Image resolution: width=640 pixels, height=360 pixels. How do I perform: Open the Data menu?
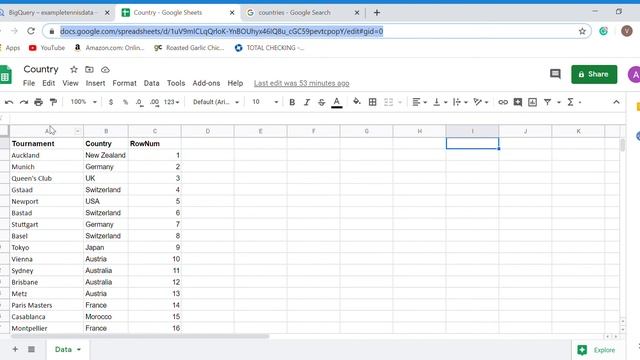151,83
